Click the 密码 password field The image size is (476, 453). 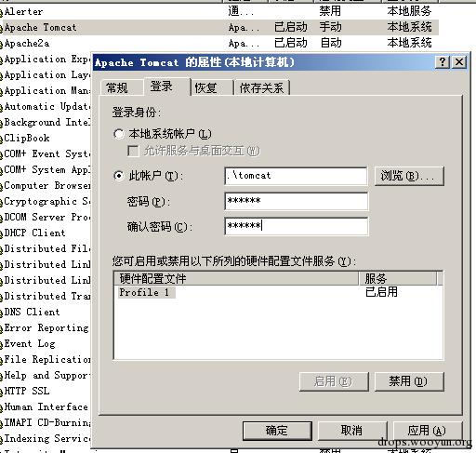[x=297, y=201]
